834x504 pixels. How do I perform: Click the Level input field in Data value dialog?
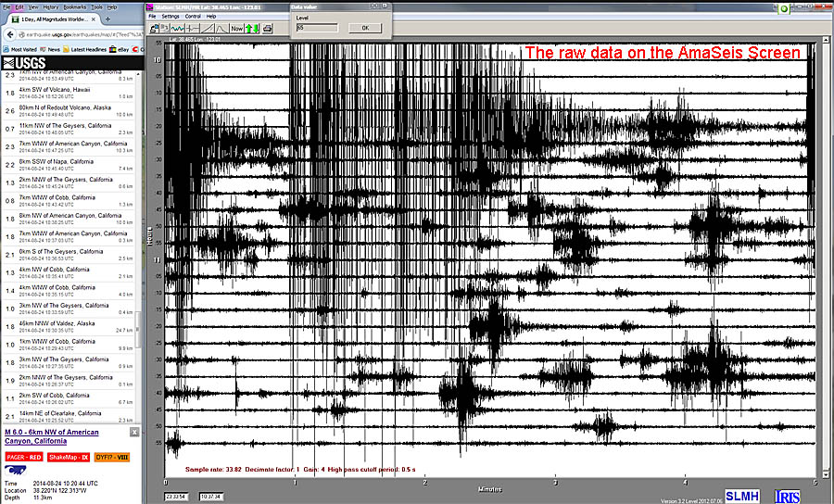click(317, 28)
